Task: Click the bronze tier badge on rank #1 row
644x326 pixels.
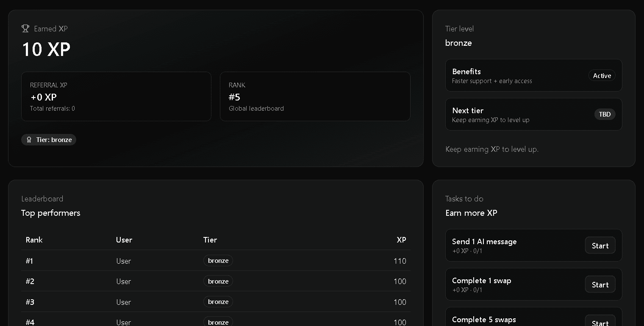Action: tap(218, 260)
